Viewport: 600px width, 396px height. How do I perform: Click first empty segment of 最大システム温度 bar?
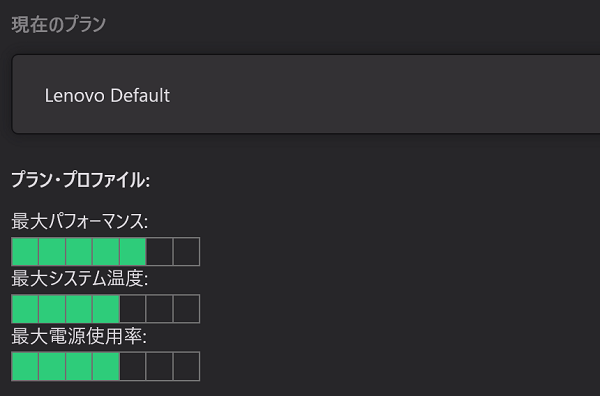tap(132, 309)
